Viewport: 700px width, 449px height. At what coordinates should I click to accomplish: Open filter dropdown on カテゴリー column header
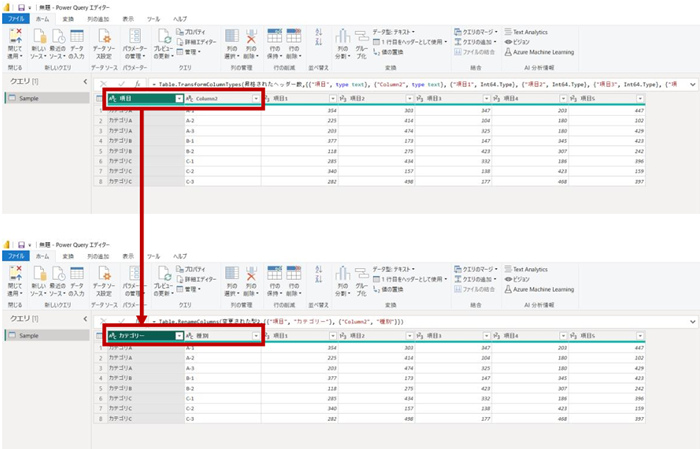(x=179, y=336)
